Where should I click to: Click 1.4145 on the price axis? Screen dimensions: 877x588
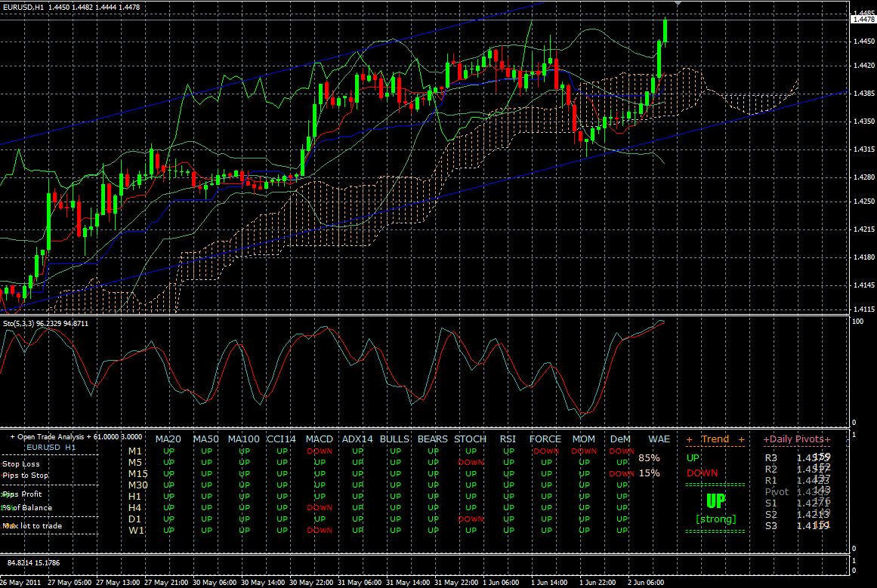864,285
